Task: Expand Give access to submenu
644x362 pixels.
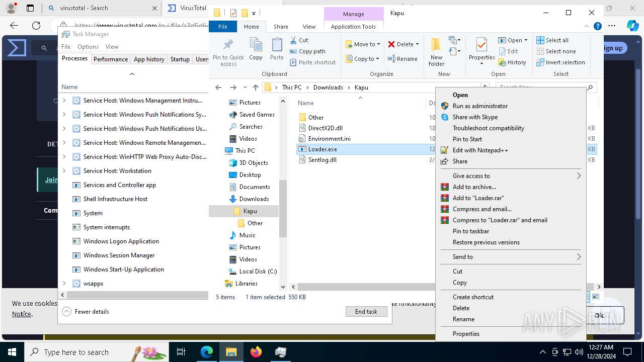Action: pos(510,176)
